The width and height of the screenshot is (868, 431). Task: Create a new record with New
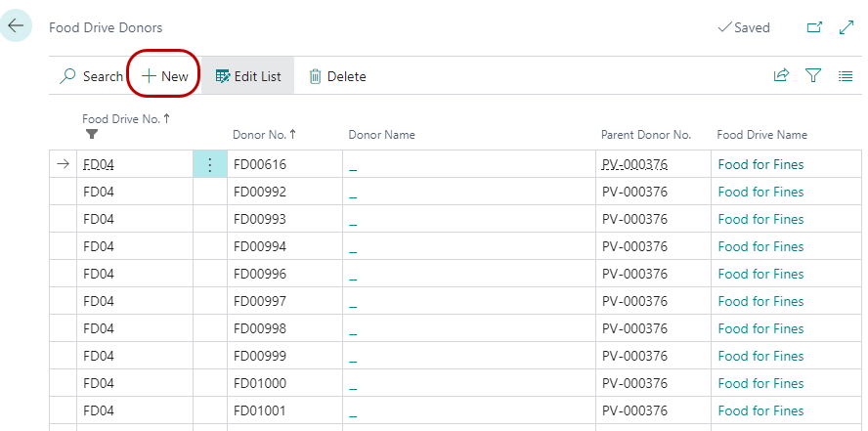164,76
